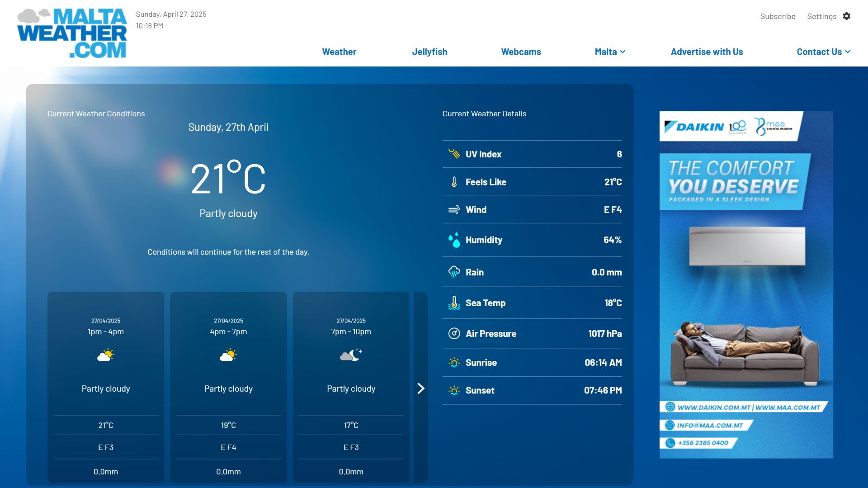Screen dimensions: 868x488
Task: Click the email icon in the Daikin ad
Action: click(x=670, y=425)
